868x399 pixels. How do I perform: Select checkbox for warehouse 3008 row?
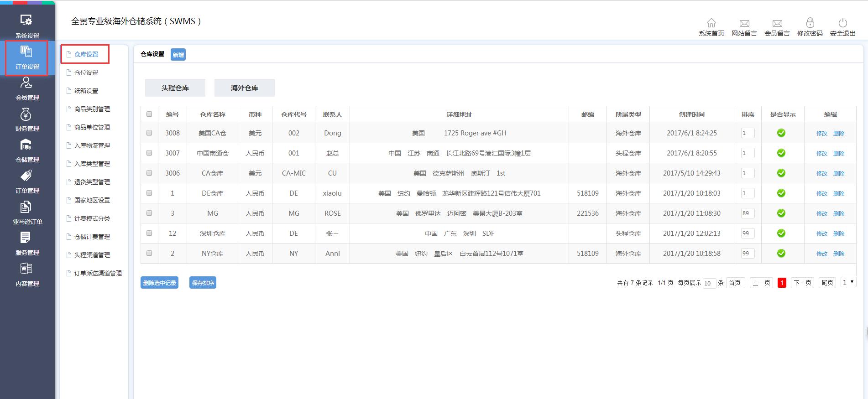click(x=149, y=133)
